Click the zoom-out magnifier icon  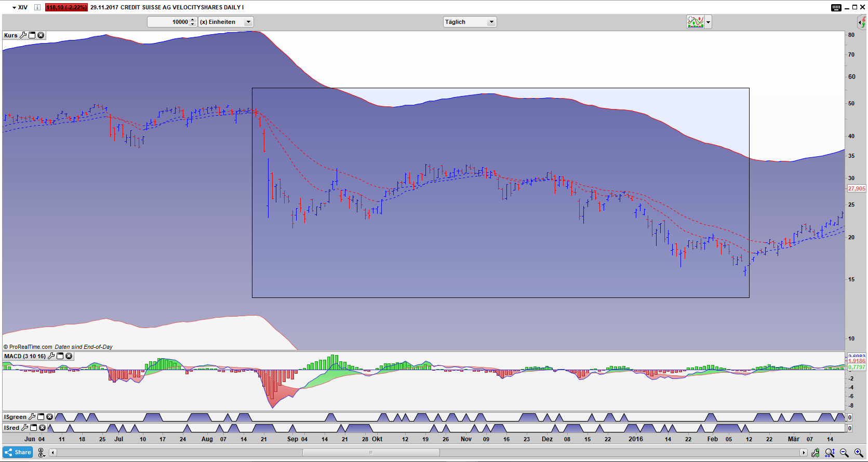(x=844, y=453)
